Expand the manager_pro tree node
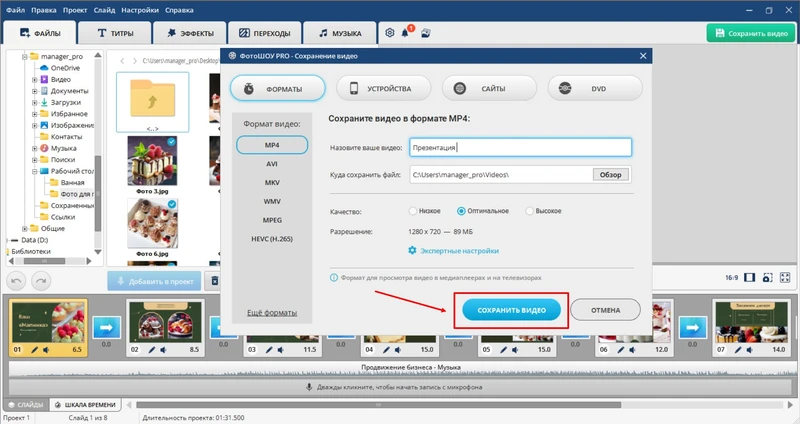 point(24,56)
